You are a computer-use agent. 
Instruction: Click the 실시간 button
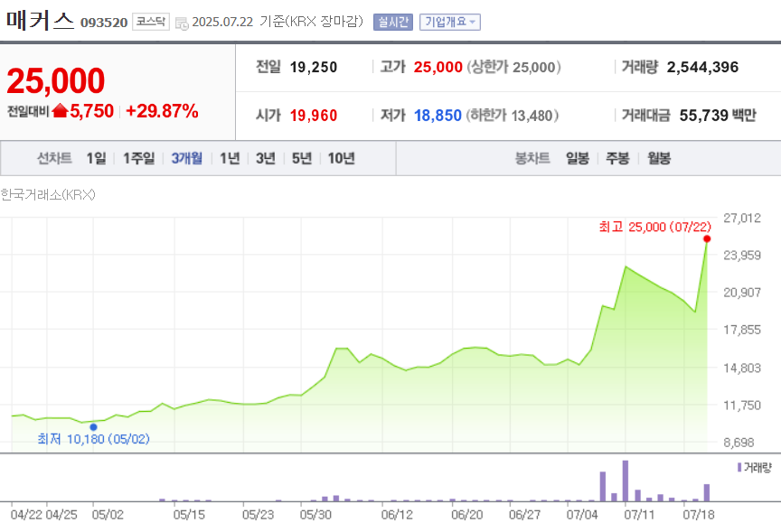(393, 22)
